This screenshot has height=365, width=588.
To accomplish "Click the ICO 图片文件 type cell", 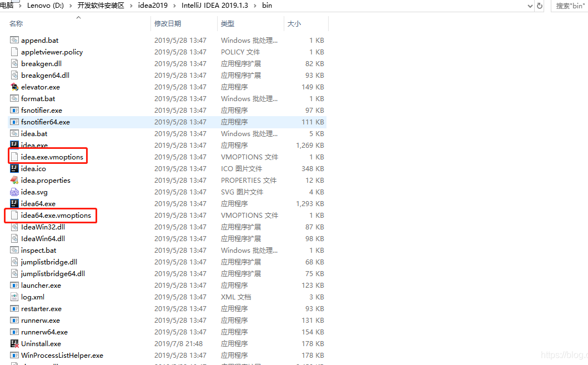I will pyautogui.click(x=242, y=168).
